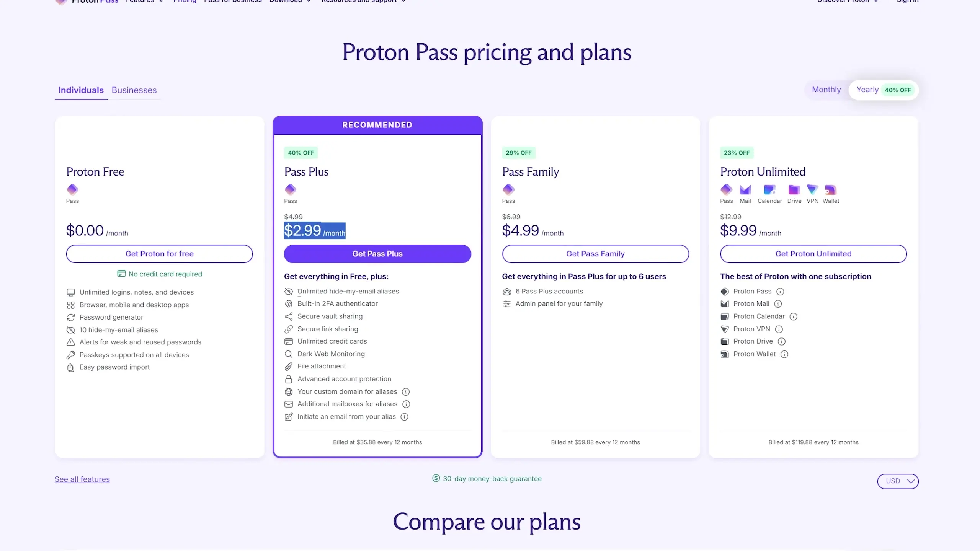Show info for additional mailboxes for aliases
The width and height of the screenshot is (980, 551).
pos(406,404)
